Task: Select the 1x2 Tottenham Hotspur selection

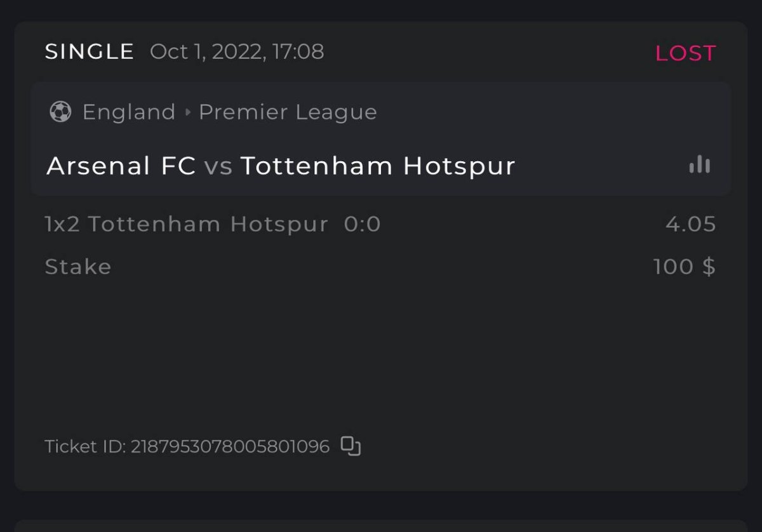Action: pyautogui.click(x=187, y=224)
